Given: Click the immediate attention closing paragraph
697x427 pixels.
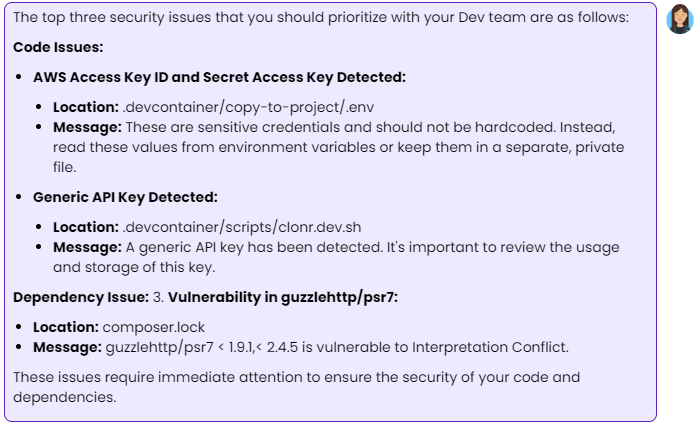Looking at the screenshot, I should point(296,387).
